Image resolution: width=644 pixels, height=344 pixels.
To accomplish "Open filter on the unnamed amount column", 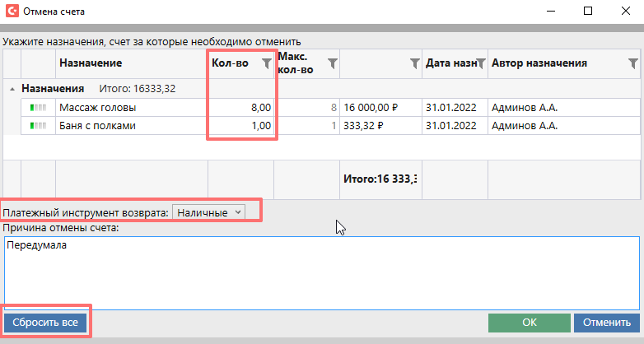I will click(415, 63).
